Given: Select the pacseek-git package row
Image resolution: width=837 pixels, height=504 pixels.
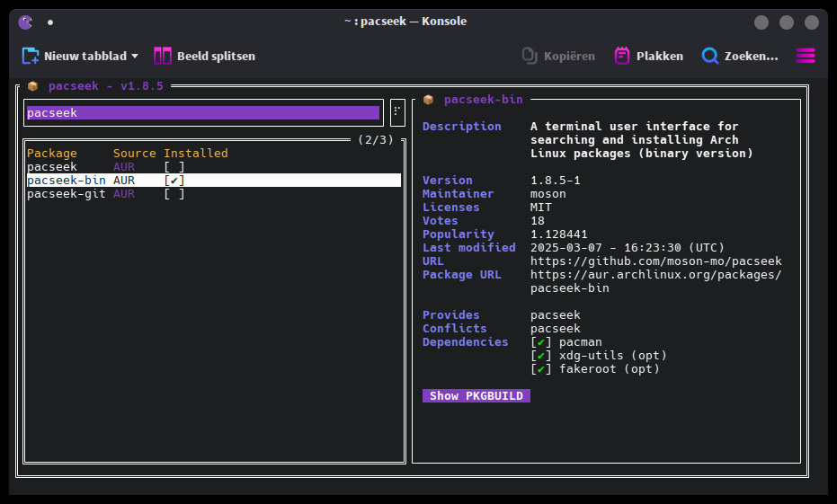Looking at the screenshot, I should coord(214,193).
